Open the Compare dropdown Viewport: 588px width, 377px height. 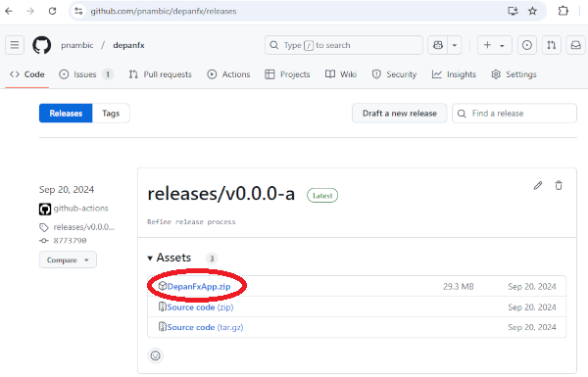[x=68, y=259]
